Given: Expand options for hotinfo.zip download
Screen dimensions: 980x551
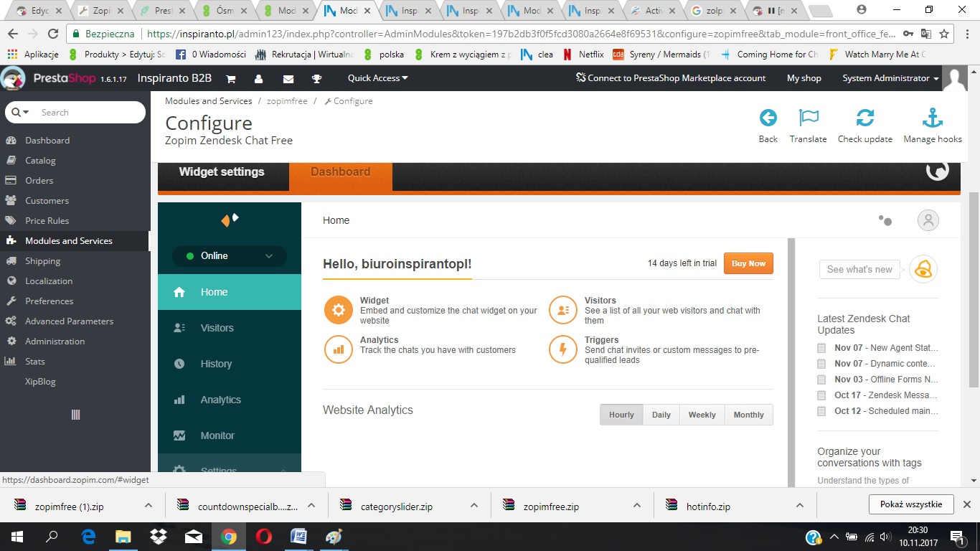Looking at the screenshot, I should click(x=800, y=506).
